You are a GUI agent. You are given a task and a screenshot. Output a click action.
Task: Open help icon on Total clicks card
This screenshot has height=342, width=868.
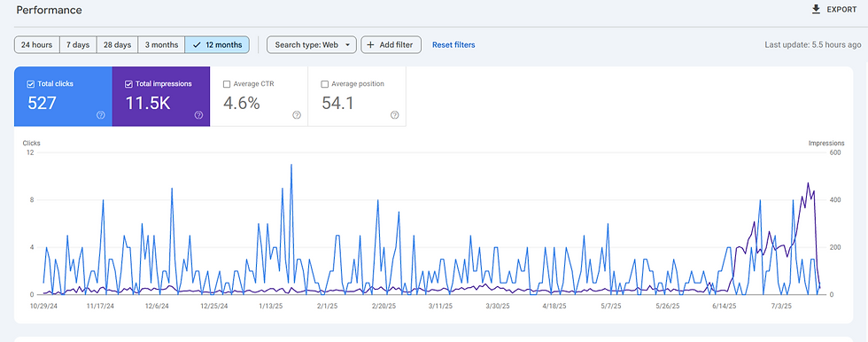(x=101, y=115)
